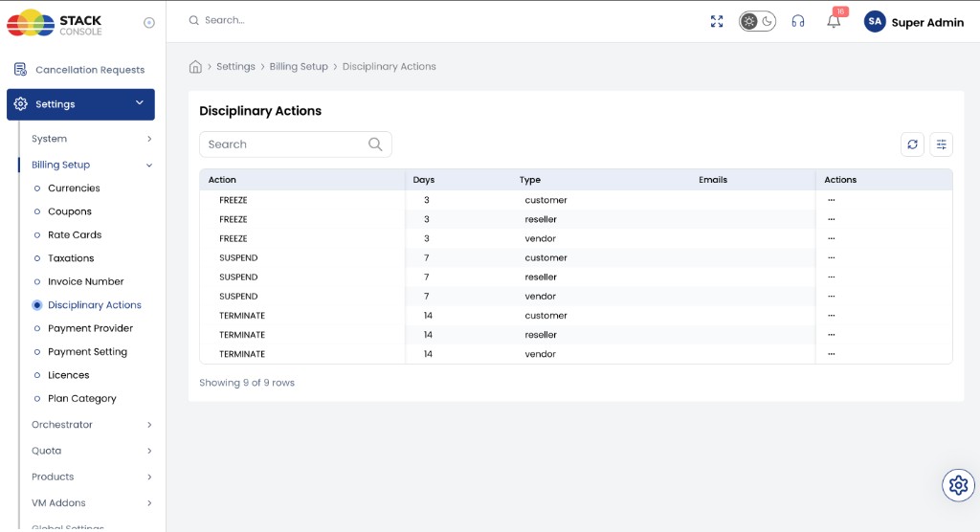This screenshot has width=980, height=532.
Task: Click the Cancellation Requests document icon
Action: pyautogui.click(x=20, y=70)
